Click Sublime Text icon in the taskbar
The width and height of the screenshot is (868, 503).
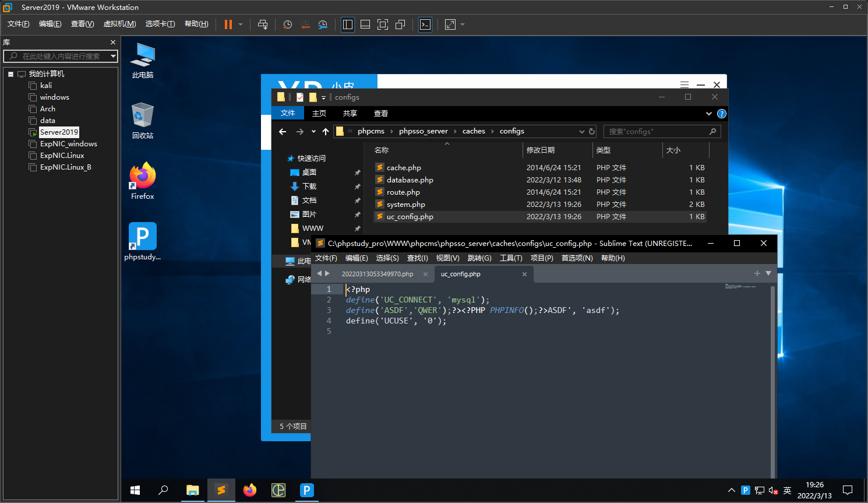click(221, 490)
